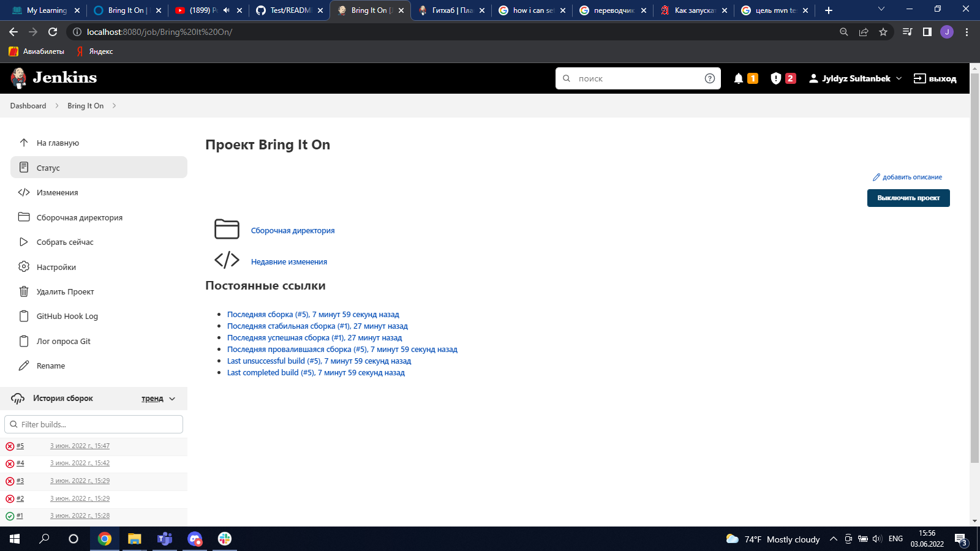Screen dimensions: 980x551
Task: Focus the Filter builds input field
Action: 94,424
